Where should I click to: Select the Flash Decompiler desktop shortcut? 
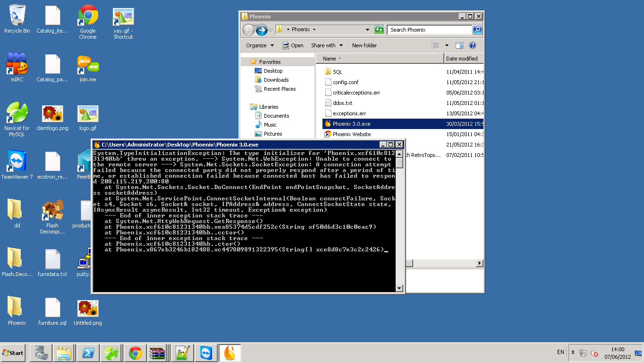[52, 216]
